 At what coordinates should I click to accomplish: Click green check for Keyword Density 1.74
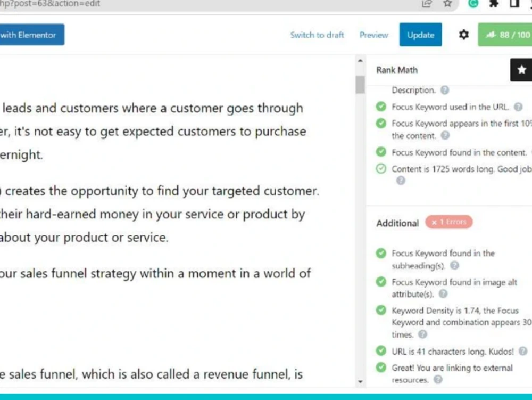coord(381,310)
